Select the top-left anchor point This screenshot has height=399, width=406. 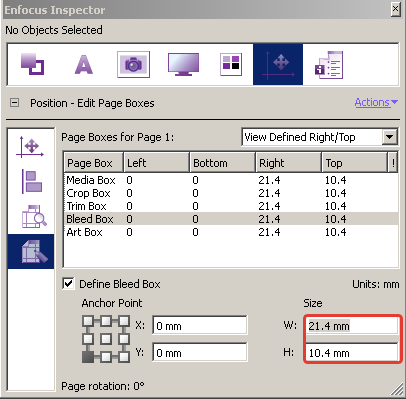pos(88,321)
